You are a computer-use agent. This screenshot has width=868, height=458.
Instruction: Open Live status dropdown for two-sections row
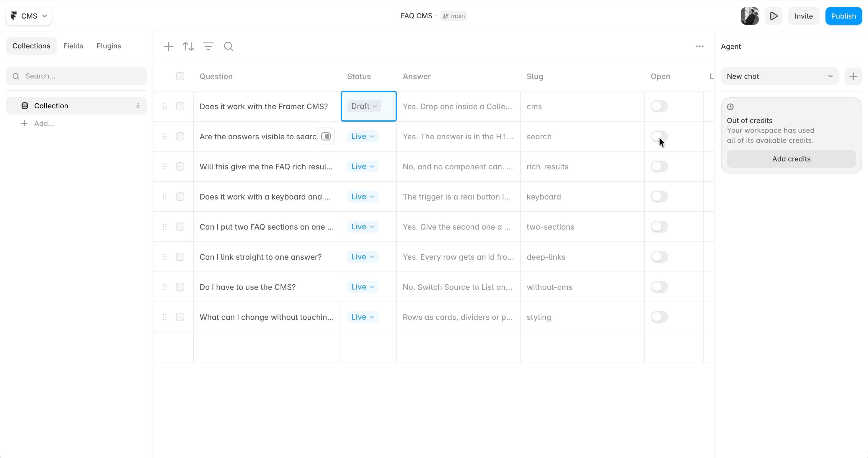pyautogui.click(x=362, y=227)
